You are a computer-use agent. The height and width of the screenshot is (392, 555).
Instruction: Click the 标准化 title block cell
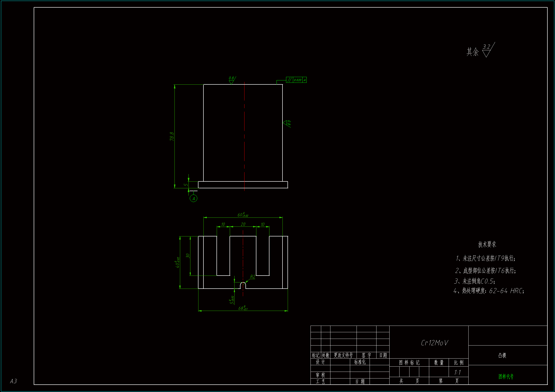pyautogui.click(x=360, y=362)
